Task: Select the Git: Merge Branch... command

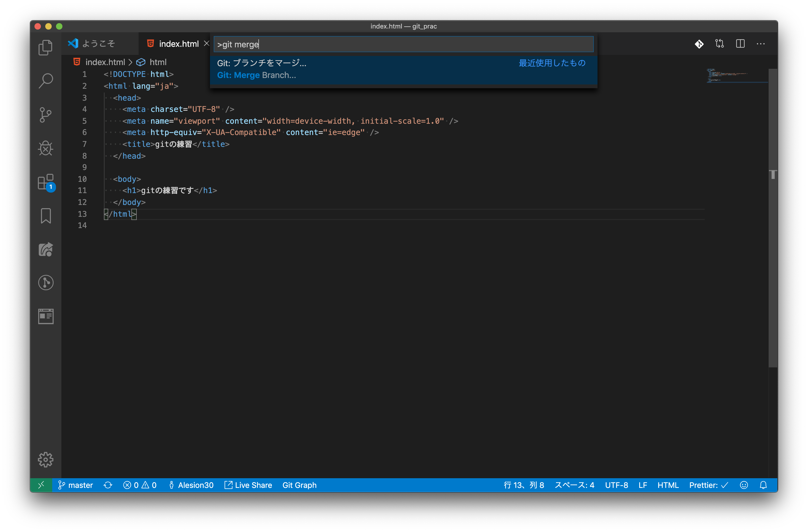Action: coord(257,75)
